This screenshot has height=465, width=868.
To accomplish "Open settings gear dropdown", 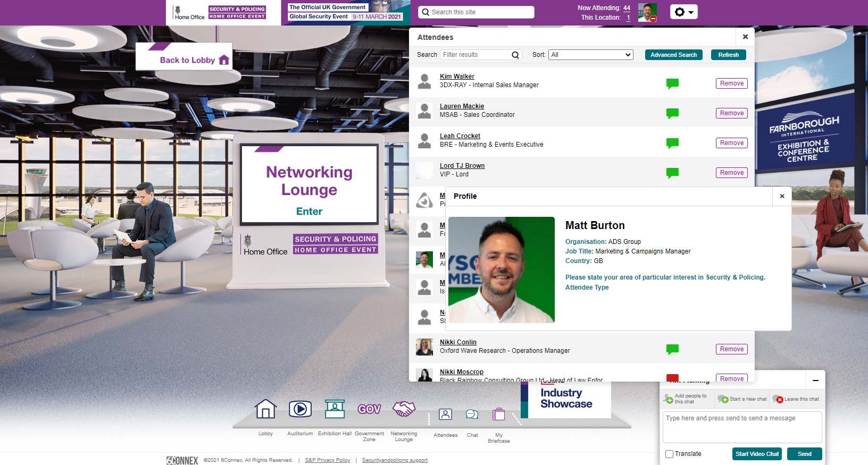I will point(683,12).
